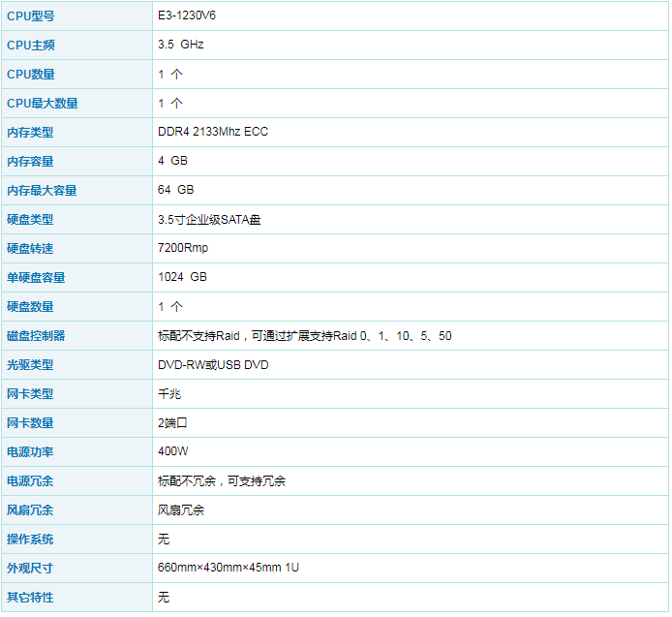Select the 400W power value
This screenshot has height=617, width=672.
pos(173,452)
